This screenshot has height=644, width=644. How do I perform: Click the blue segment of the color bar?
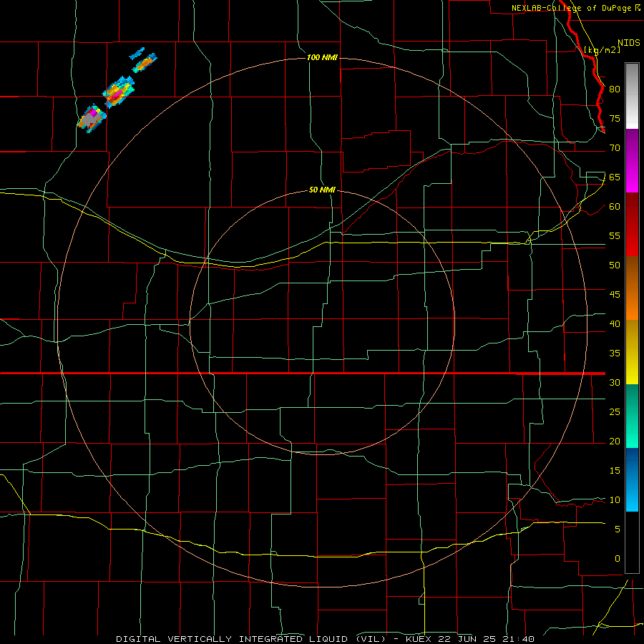point(632,479)
